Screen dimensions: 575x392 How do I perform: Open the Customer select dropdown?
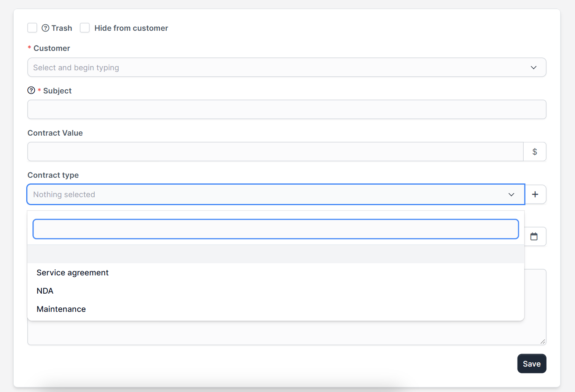(287, 67)
